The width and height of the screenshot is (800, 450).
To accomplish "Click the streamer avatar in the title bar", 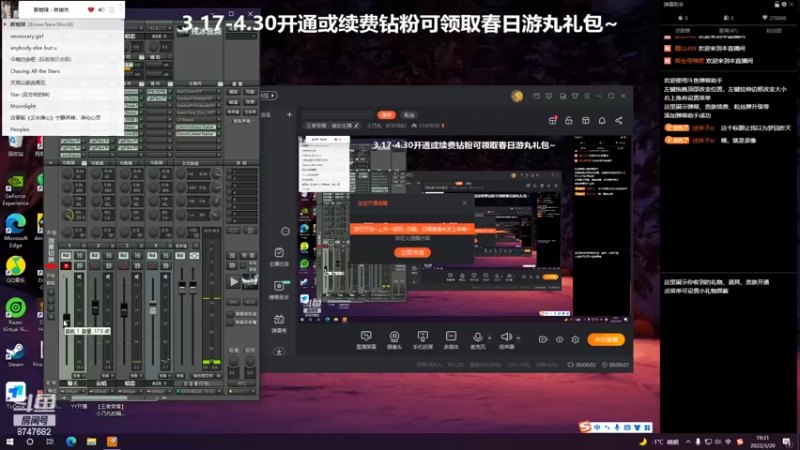I will [x=517, y=96].
